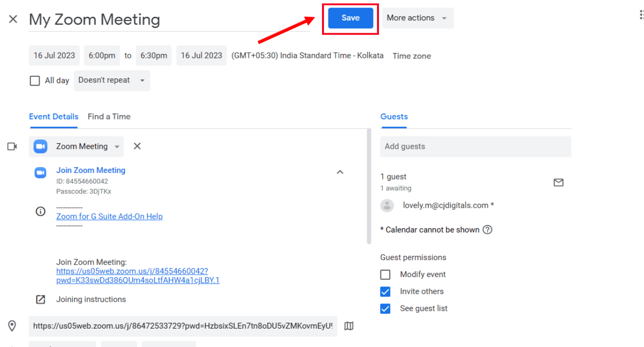Change the 6:00pm start time
This screenshot has width=644, height=347.
click(102, 56)
